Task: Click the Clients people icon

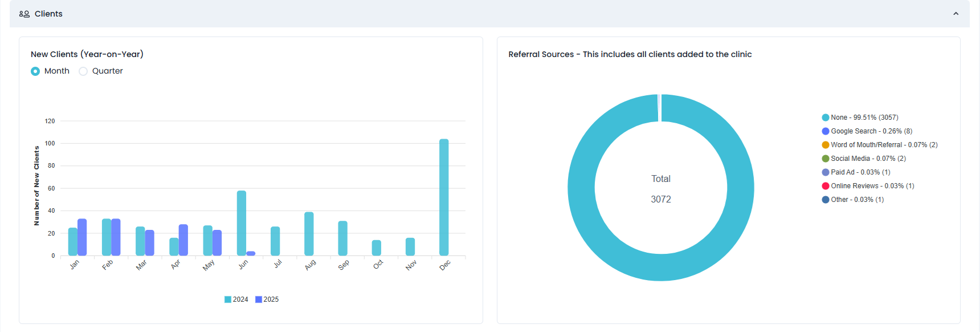Action: click(24, 14)
